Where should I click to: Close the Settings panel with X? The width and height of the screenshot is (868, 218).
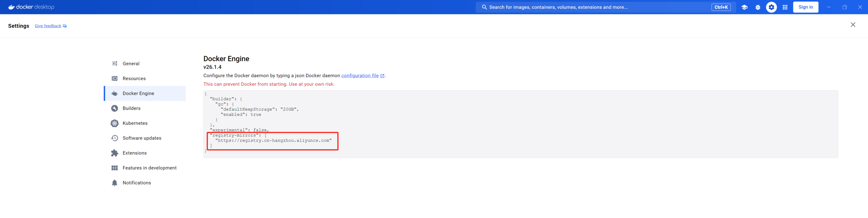pyautogui.click(x=853, y=25)
